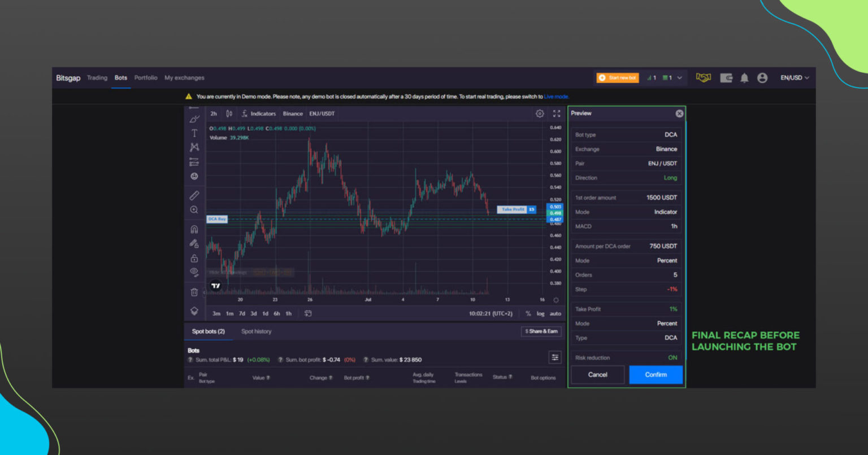Click the Start new bot button
This screenshot has width=868, height=455.
[x=617, y=78]
